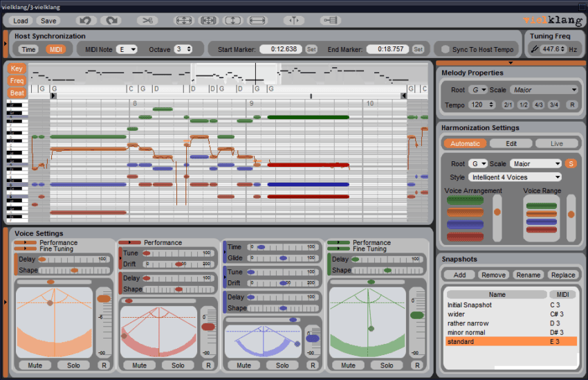The height and width of the screenshot is (380, 588).
Task: Open the MIDI Note dropdown
Action: tap(127, 49)
